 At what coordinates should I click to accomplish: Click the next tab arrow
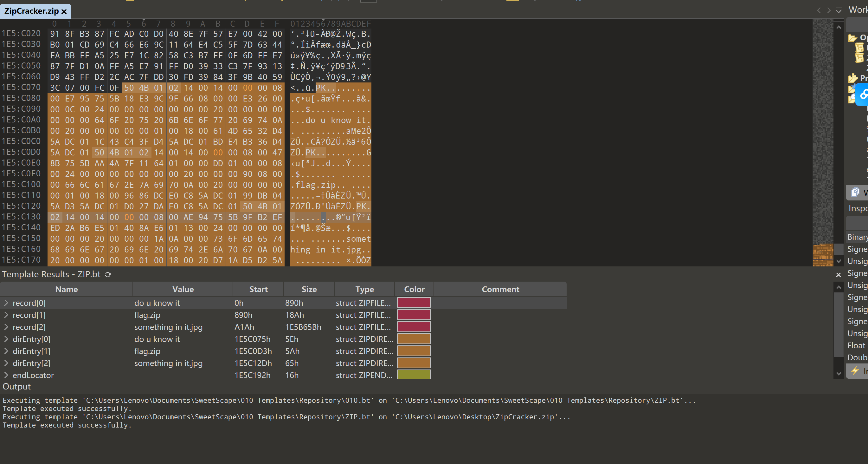(x=829, y=10)
